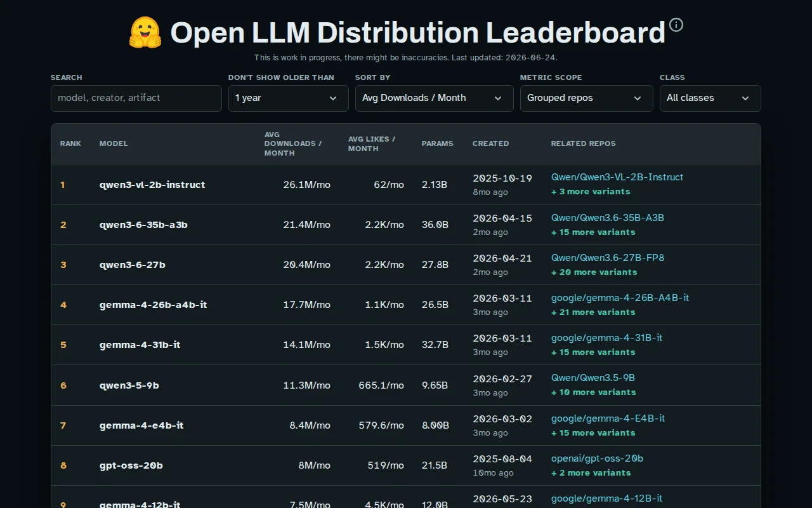The image size is (812, 508).
Task: Click the 14.1M/mo downloads value
Action: pos(306,345)
